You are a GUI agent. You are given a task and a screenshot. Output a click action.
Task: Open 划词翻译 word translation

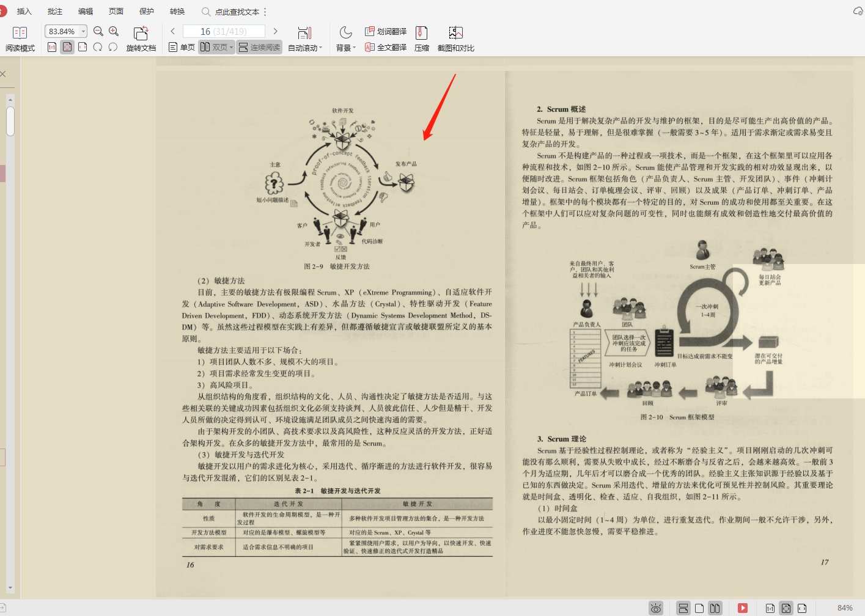[385, 31]
